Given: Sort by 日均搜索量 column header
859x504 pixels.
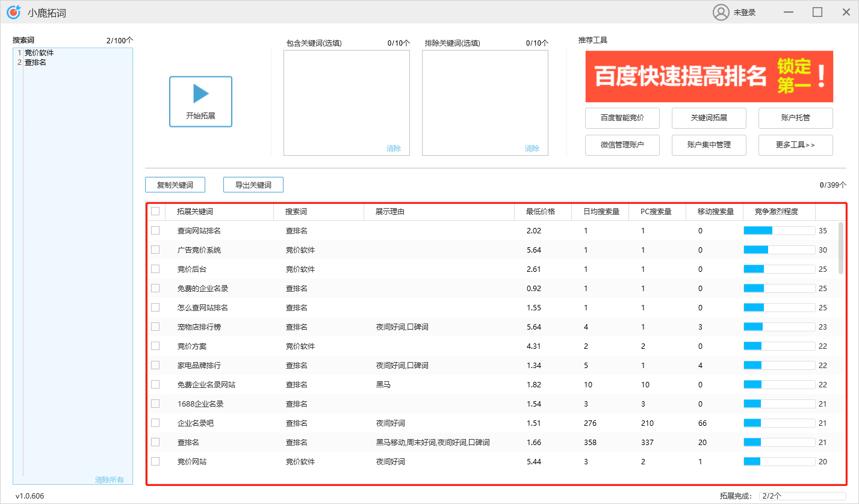Looking at the screenshot, I should coord(600,212).
